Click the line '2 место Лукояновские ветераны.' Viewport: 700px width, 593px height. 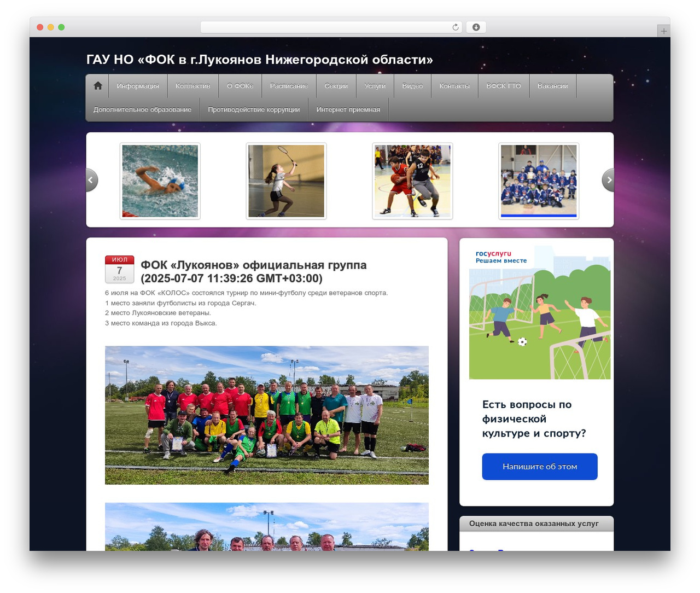tap(158, 313)
